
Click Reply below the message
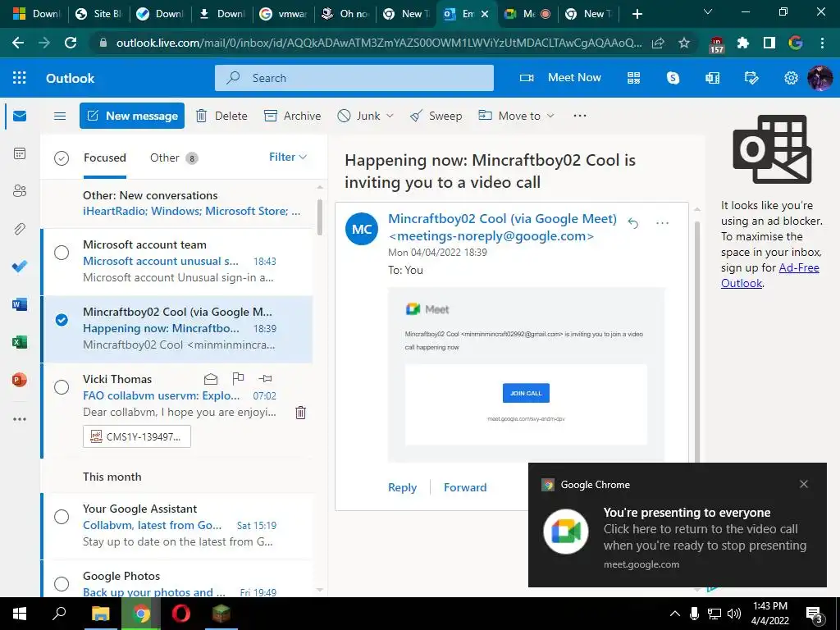(x=402, y=487)
